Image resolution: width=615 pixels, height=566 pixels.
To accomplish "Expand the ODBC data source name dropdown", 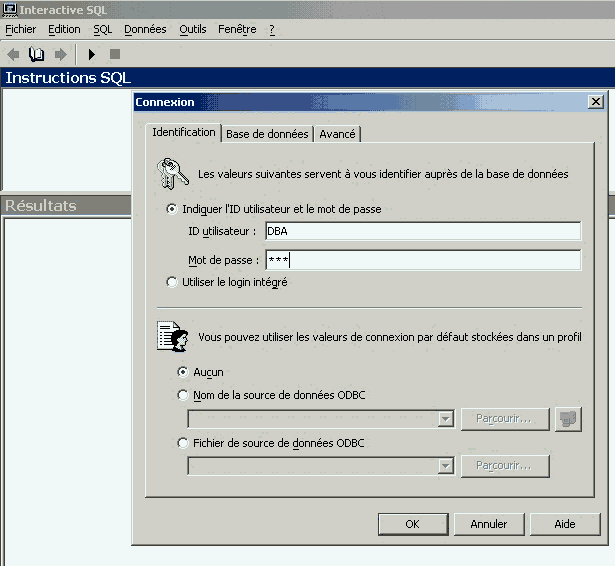I will click(x=446, y=419).
